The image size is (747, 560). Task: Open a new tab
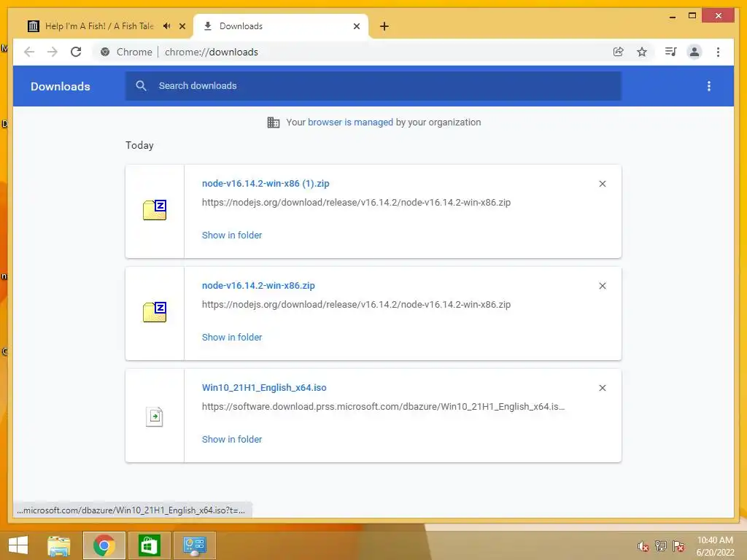pos(384,26)
